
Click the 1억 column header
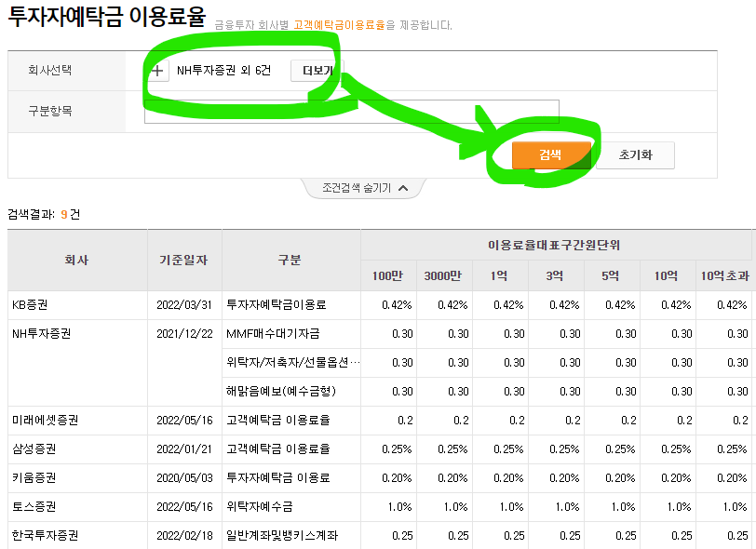(500, 275)
